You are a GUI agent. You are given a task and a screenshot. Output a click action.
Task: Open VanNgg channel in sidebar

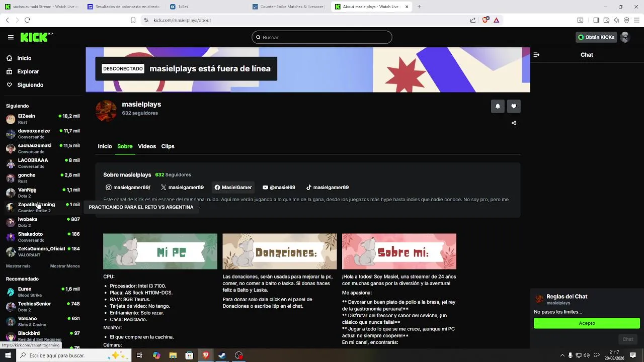click(43, 193)
